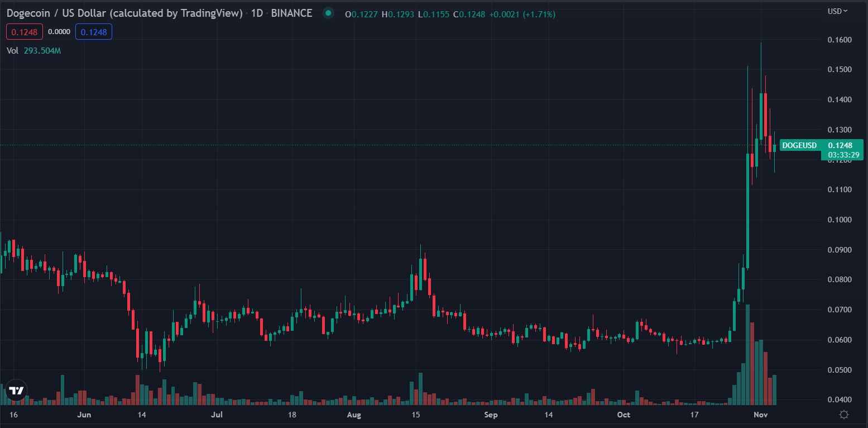Click the 0.0400 price axis label
868x428 pixels.
(840, 400)
